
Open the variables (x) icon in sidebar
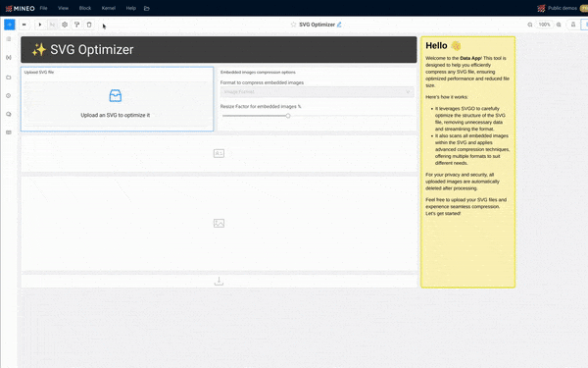9,58
